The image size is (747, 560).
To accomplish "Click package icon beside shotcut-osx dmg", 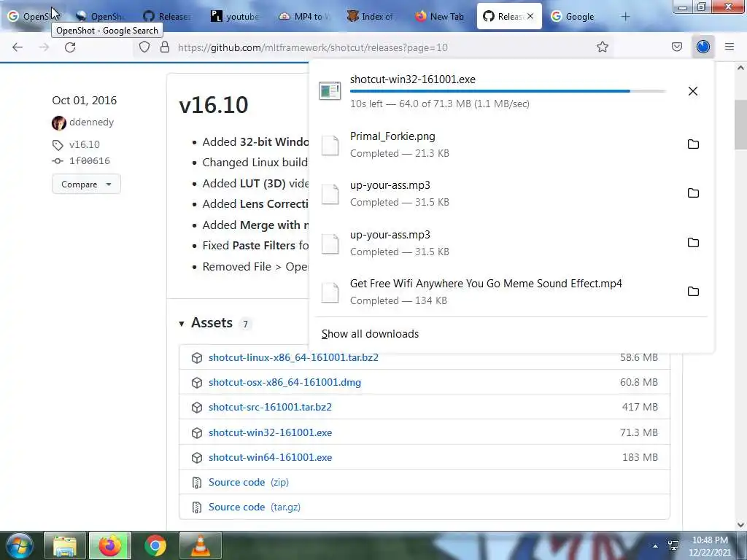I will (x=197, y=383).
